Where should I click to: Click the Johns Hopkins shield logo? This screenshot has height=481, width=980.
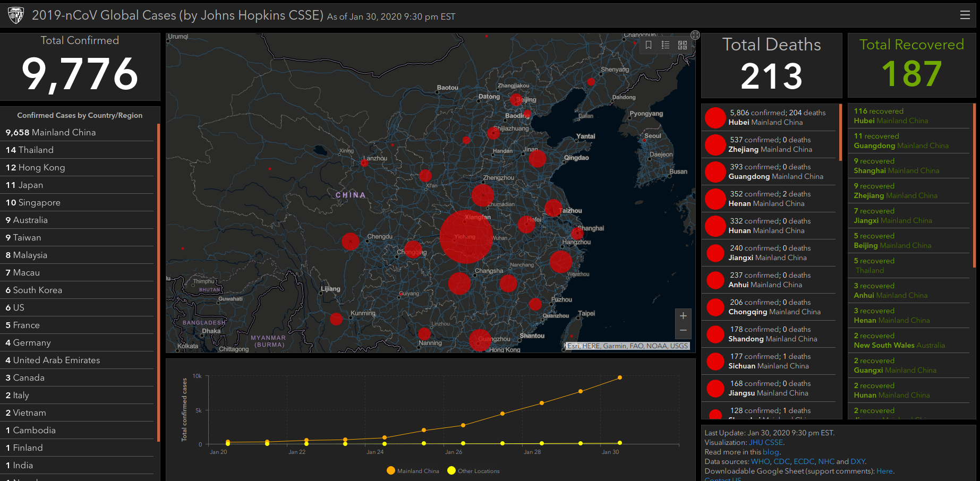coord(16,15)
